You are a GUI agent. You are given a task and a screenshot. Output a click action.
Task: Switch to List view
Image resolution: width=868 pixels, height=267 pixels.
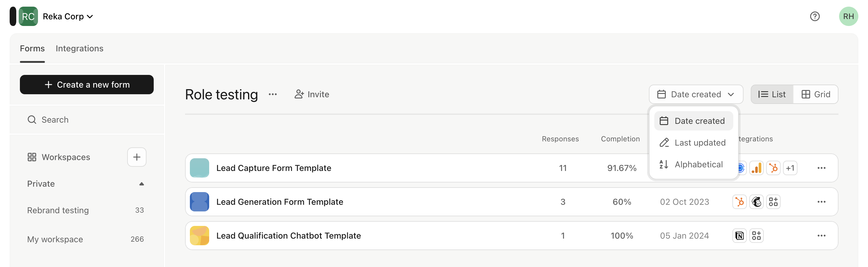[x=772, y=95]
